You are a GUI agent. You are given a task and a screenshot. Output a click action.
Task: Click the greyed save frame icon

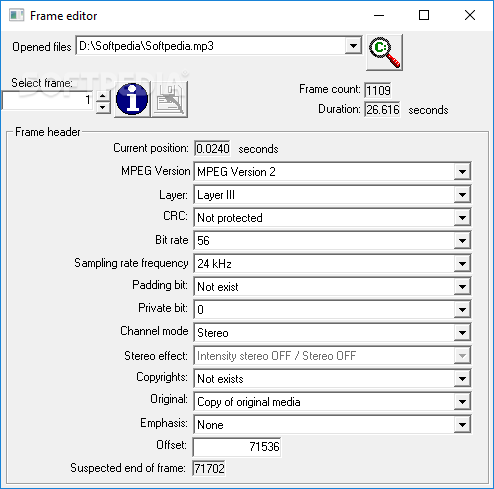click(x=170, y=99)
